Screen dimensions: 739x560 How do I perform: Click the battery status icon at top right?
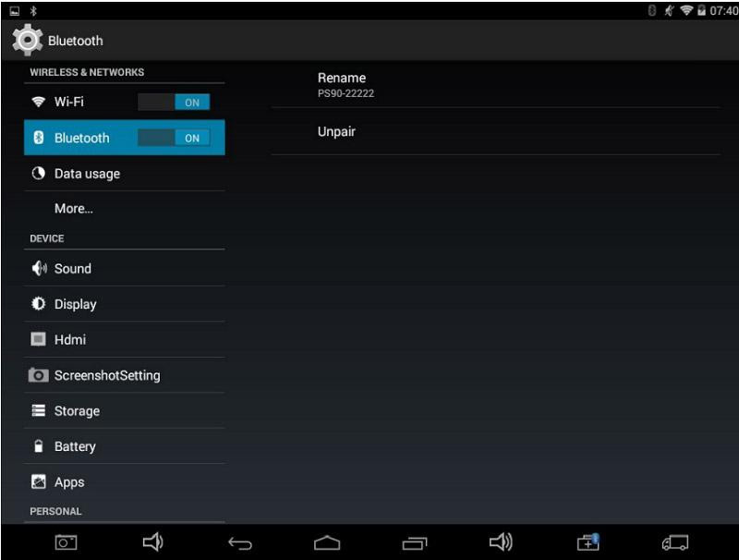coord(702,10)
